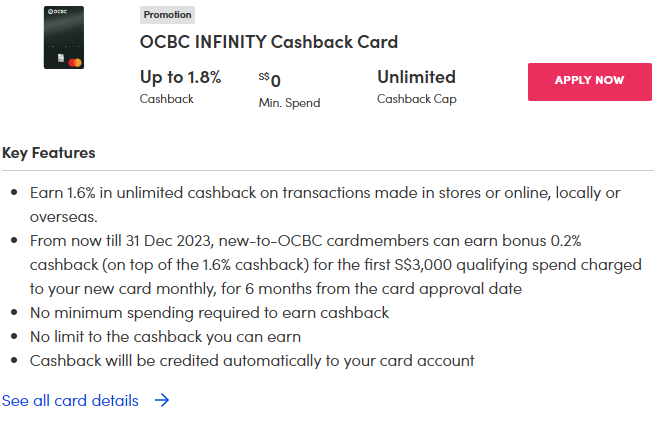The width and height of the screenshot is (657, 425).
Task: Follow the See all card details link
Action: [70, 401]
